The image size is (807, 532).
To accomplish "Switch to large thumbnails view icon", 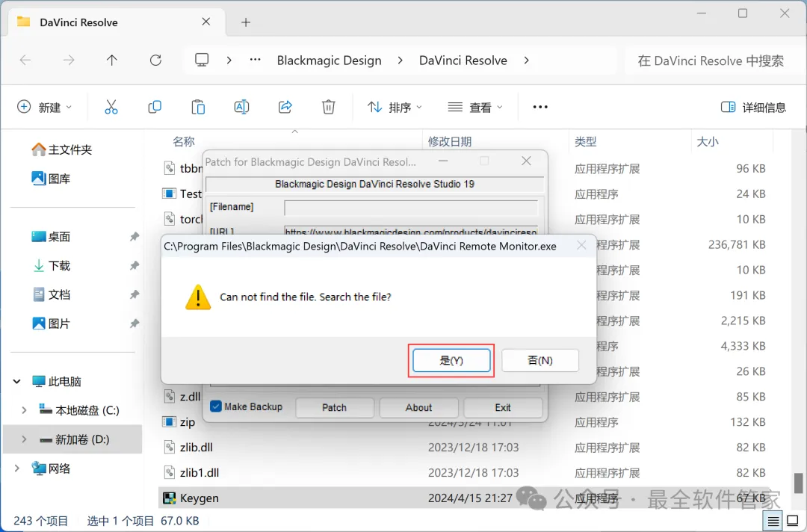I will pyautogui.click(x=793, y=522).
